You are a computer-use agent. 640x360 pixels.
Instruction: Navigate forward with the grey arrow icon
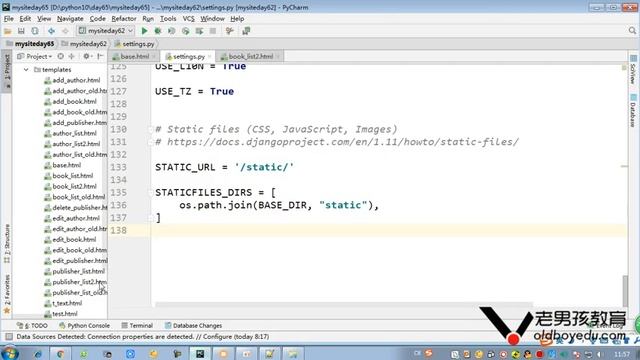point(65,31)
